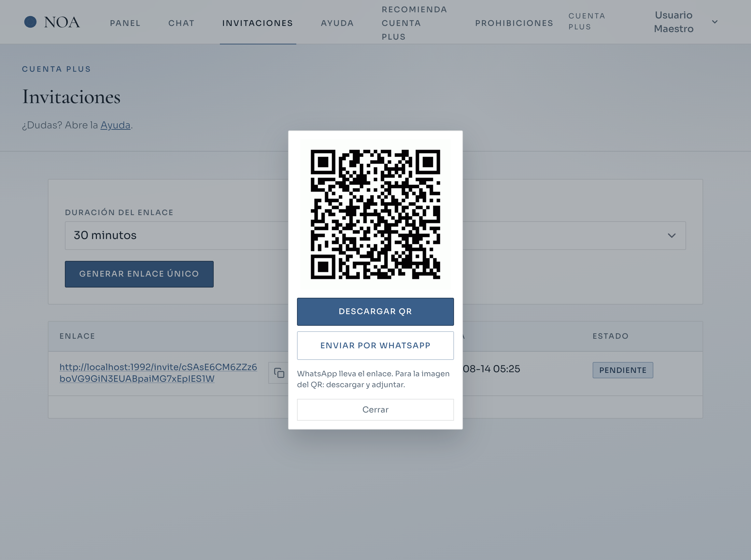Click the Enlace column header
Screen dimensions: 751x560
pos(77,336)
